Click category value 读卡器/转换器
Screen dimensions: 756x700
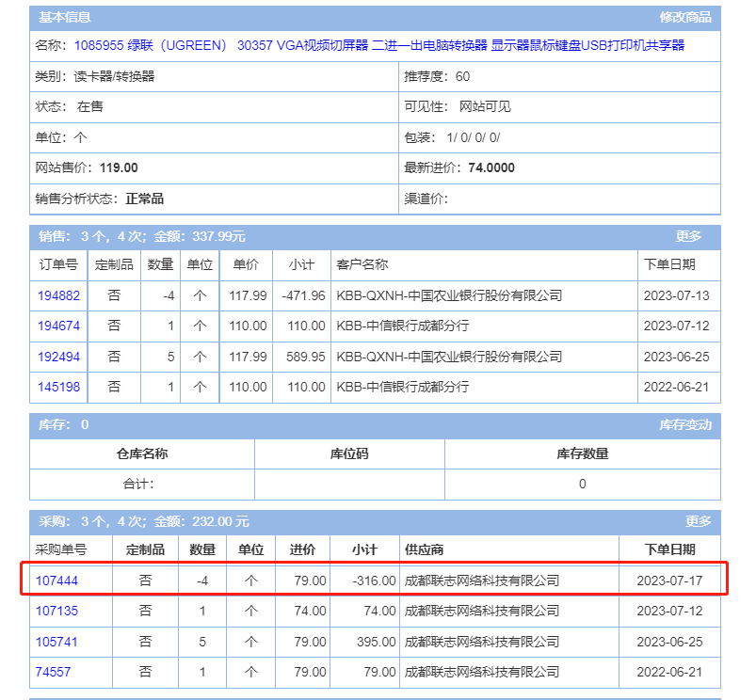pos(114,76)
